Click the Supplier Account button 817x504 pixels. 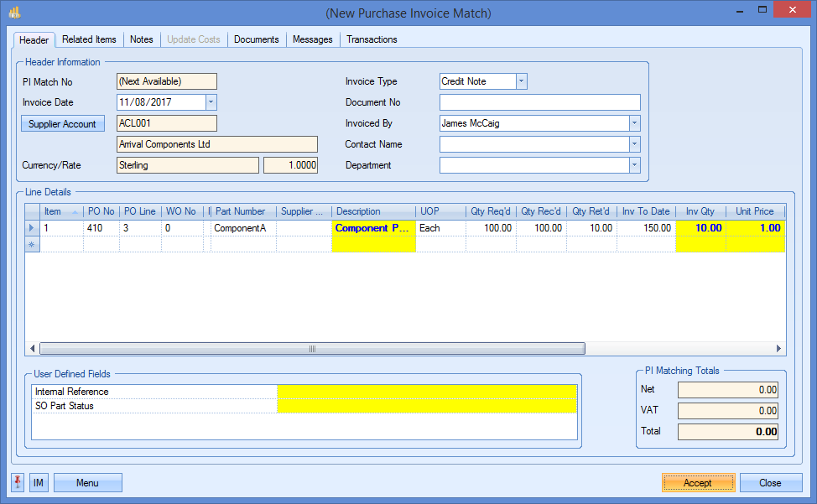[x=62, y=123]
